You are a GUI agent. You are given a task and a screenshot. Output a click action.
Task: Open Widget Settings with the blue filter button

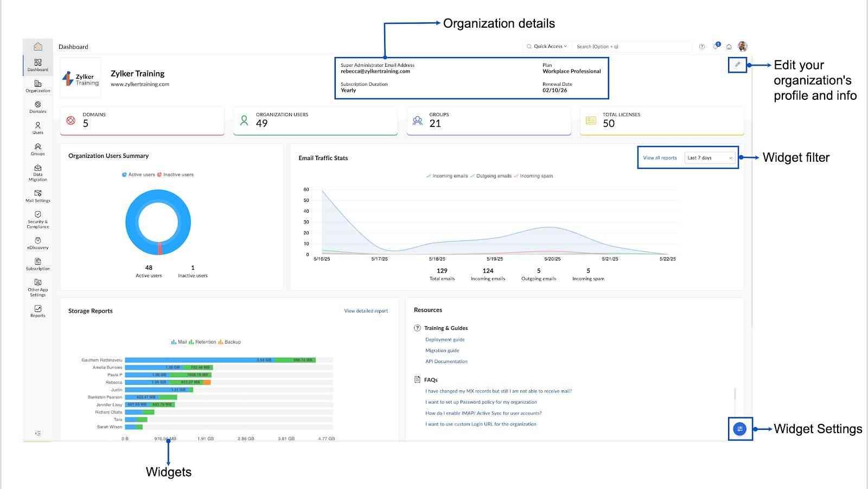click(x=740, y=429)
